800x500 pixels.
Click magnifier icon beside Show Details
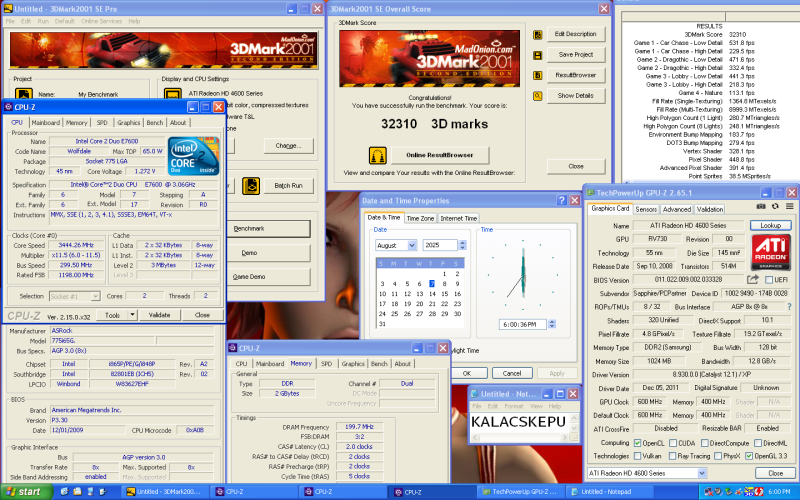click(x=537, y=96)
